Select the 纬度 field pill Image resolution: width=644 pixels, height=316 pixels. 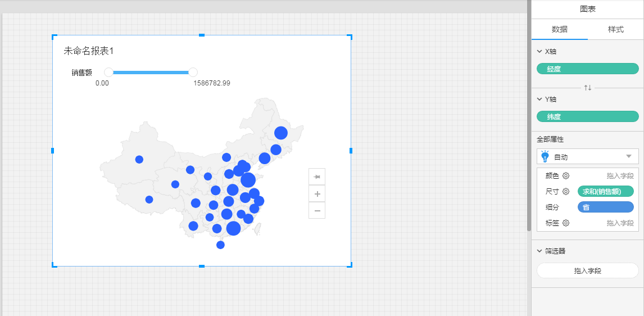click(587, 117)
